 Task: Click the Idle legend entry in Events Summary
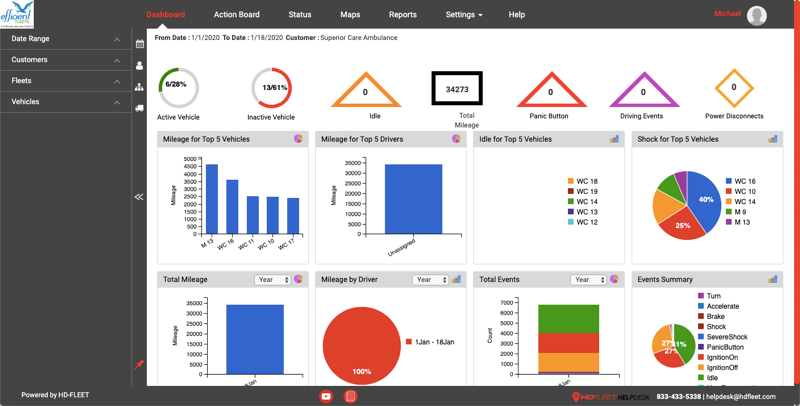708,377
